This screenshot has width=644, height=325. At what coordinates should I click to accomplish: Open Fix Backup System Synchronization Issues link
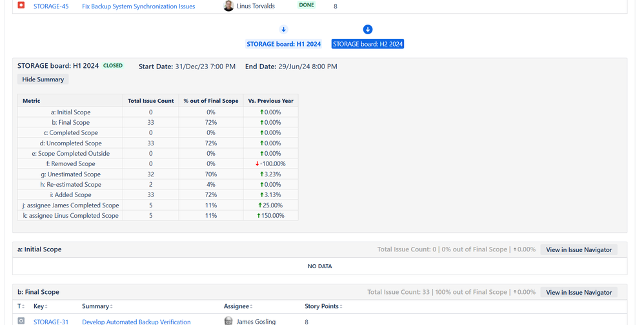pyautogui.click(x=138, y=6)
